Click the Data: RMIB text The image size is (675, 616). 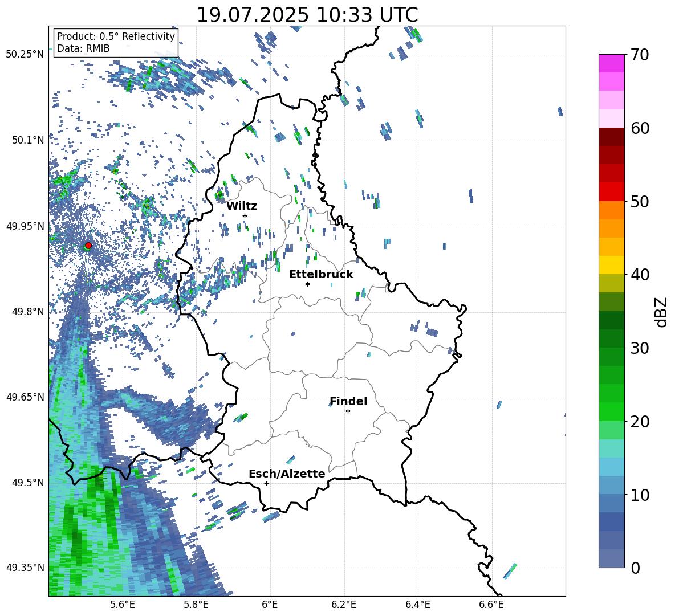83,48
